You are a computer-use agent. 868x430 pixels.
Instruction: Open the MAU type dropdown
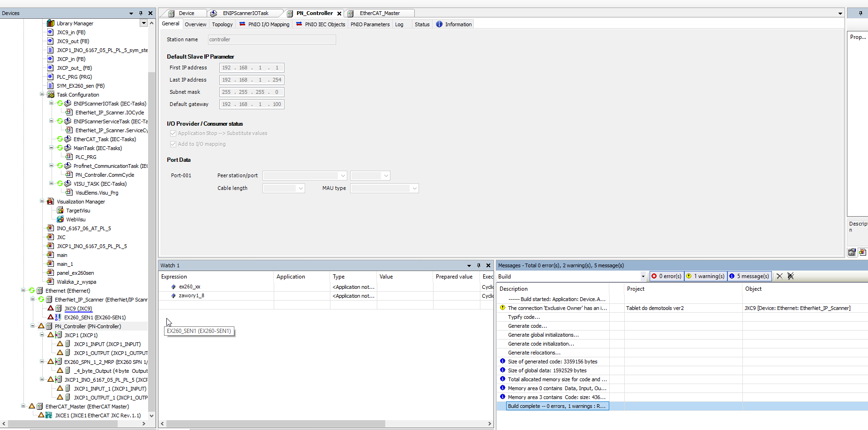click(x=414, y=189)
